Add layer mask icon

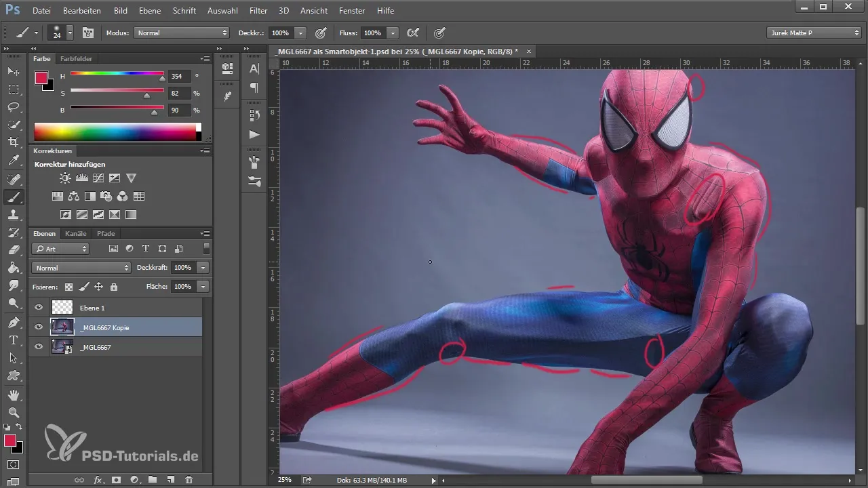click(116, 480)
